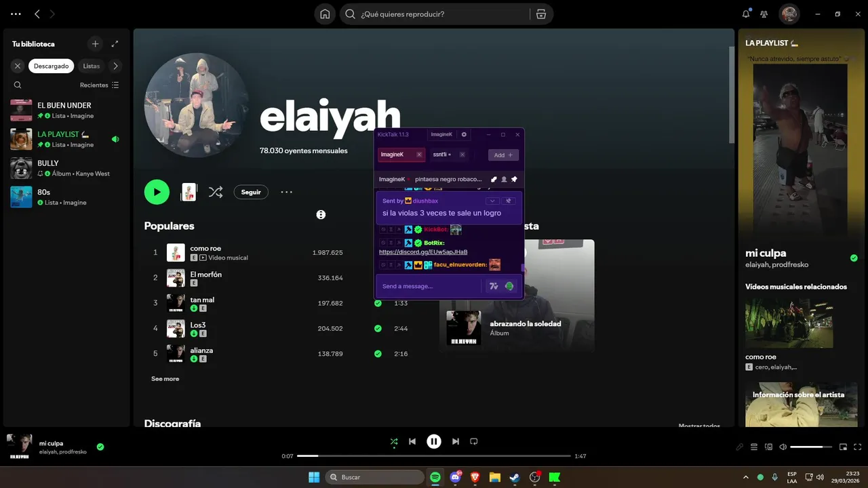Close ssnt1i tab in KickTalk
The height and width of the screenshot is (488, 868).
pos(462,155)
